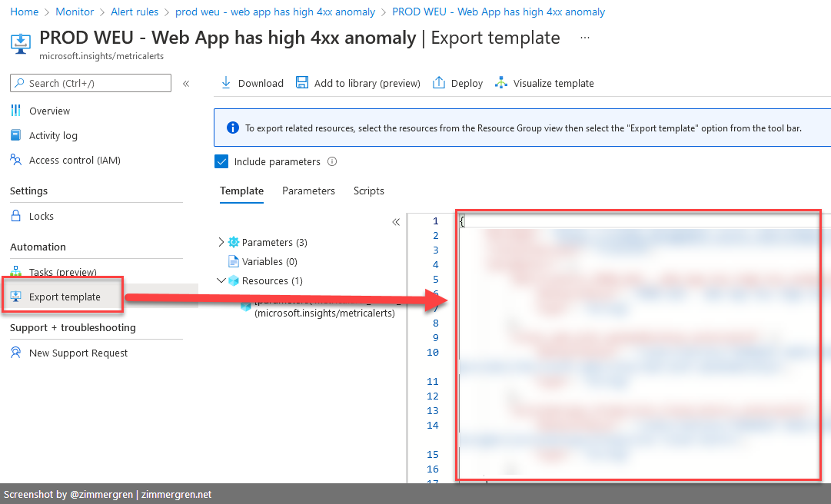Click the Add to library save icon
Image resolution: width=831 pixels, height=504 pixels.
tap(302, 82)
